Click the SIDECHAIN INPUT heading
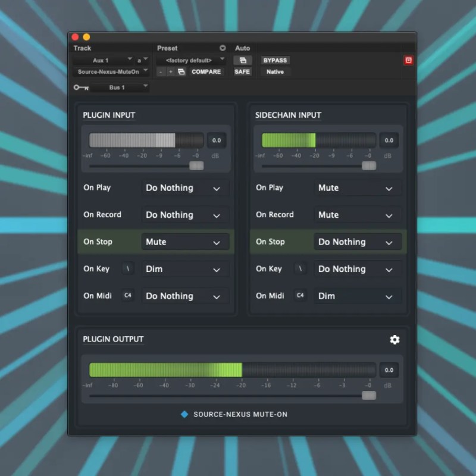Screen dimensions: 476x476 click(x=288, y=115)
